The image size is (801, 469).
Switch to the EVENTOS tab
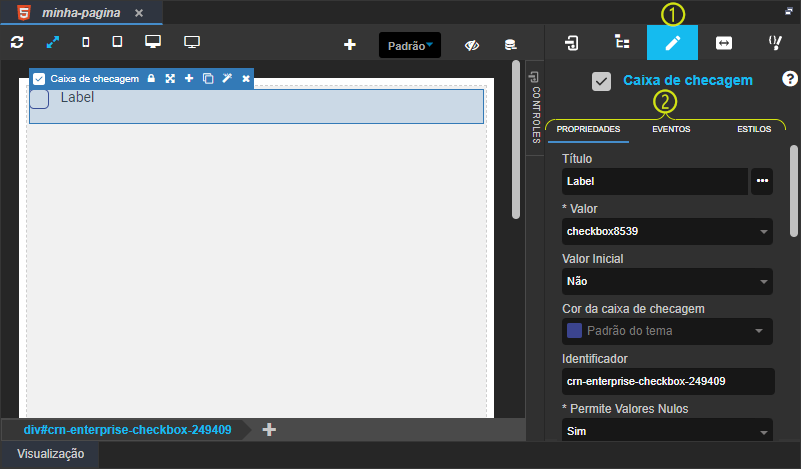671,129
